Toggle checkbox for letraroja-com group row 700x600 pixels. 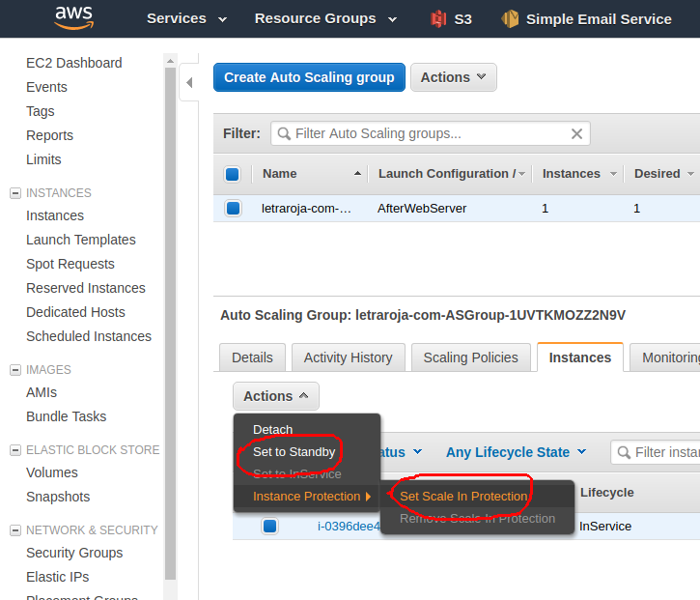pyautogui.click(x=233, y=208)
